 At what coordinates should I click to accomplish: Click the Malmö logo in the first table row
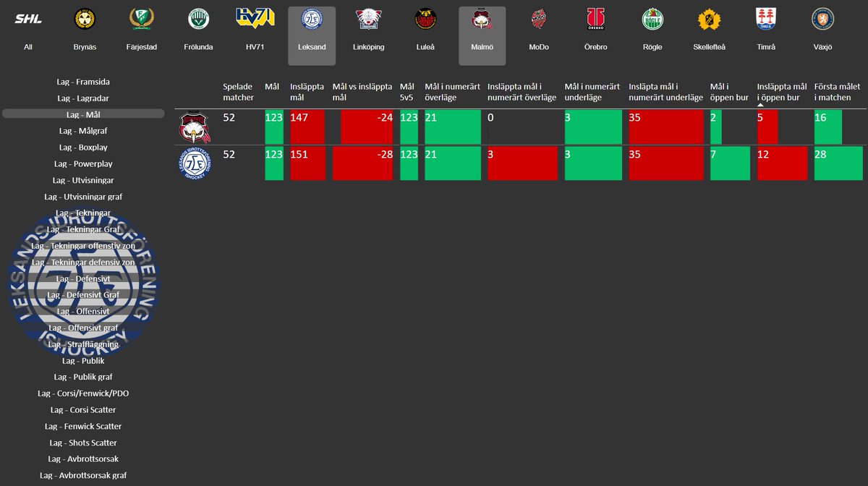click(194, 127)
